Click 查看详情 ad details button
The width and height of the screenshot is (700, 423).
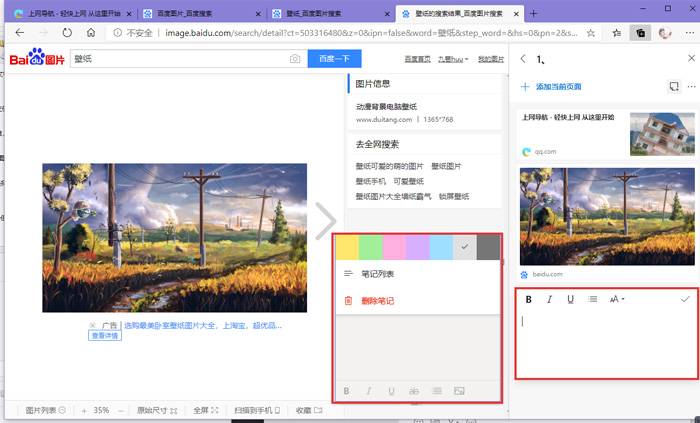[105, 336]
